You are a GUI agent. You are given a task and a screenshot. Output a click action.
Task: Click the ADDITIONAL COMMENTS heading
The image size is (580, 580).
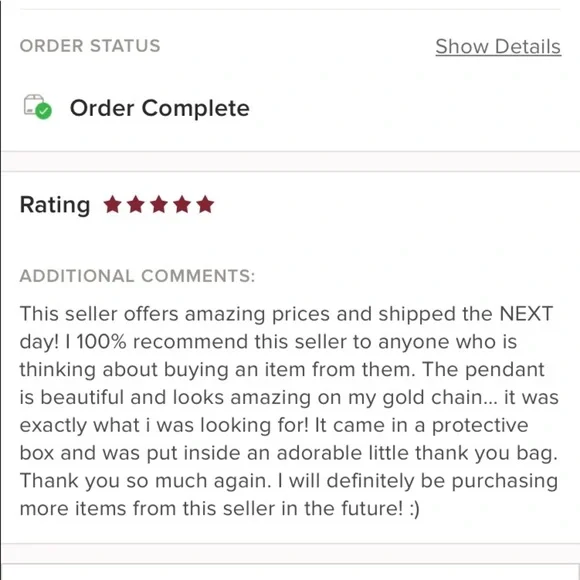137,276
